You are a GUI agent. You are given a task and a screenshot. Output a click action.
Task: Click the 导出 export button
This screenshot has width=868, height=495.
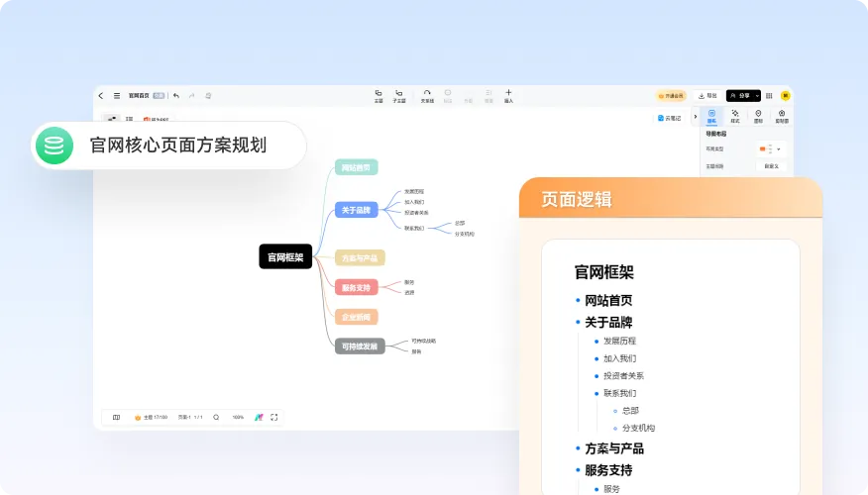click(x=708, y=96)
